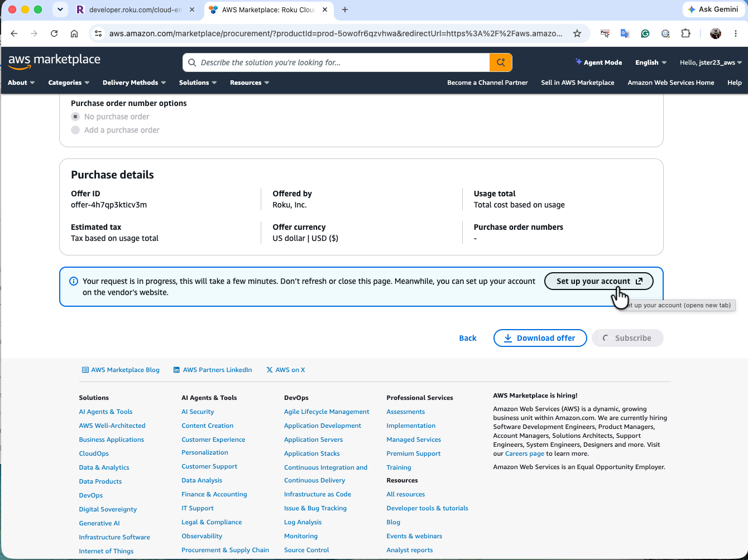Switch to the developer.roku.com tab
This screenshot has width=748, height=560.
coord(136,9)
